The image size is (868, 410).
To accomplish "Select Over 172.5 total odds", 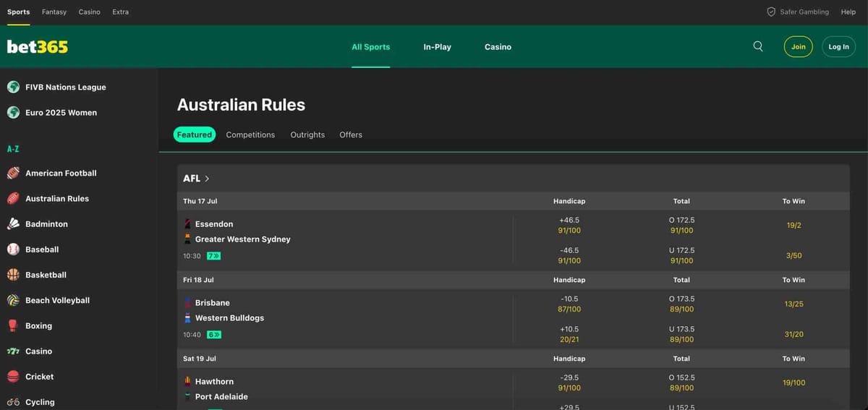I will pos(681,225).
